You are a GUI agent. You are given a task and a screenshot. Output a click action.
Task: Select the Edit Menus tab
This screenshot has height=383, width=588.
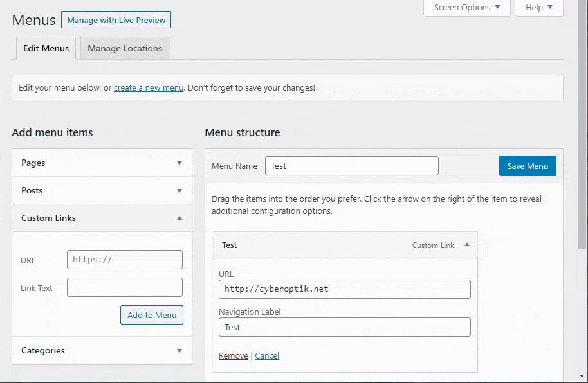pyautogui.click(x=45, y=48)
